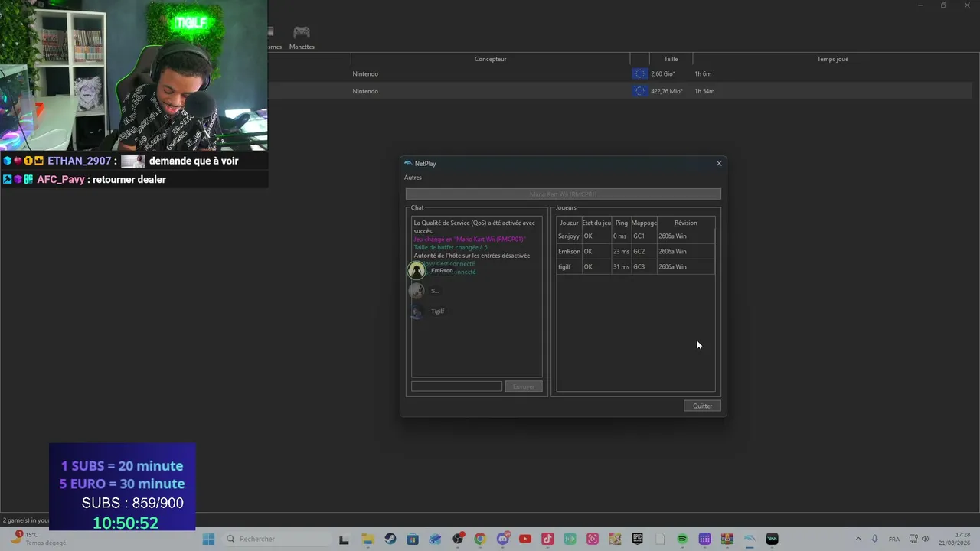Open File Explorer from the taskbar
This screenshot has width=980, height=551.
click(x=367, y=539)
